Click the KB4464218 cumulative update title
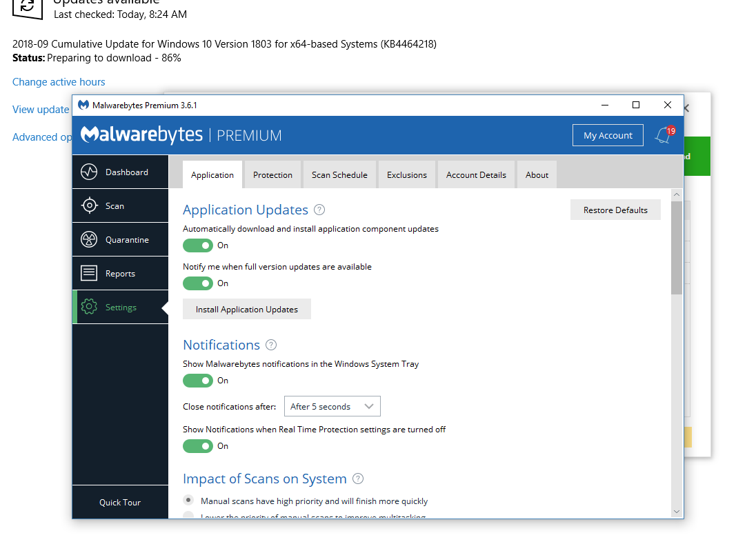 224,44
